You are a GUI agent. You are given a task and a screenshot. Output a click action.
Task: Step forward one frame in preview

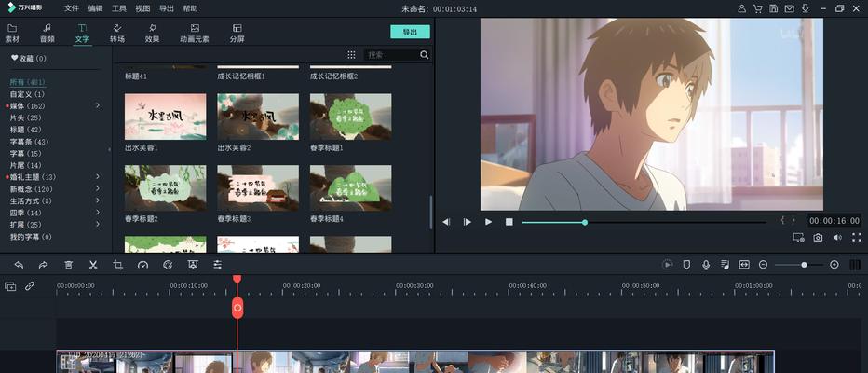click(x=468, y=222)
